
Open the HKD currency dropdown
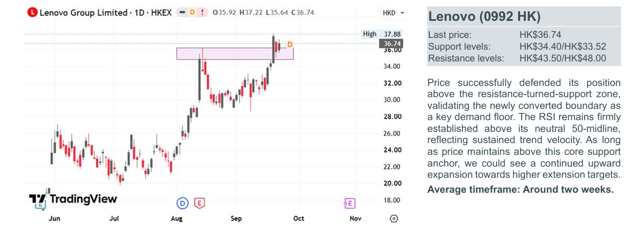pos(394,12)
